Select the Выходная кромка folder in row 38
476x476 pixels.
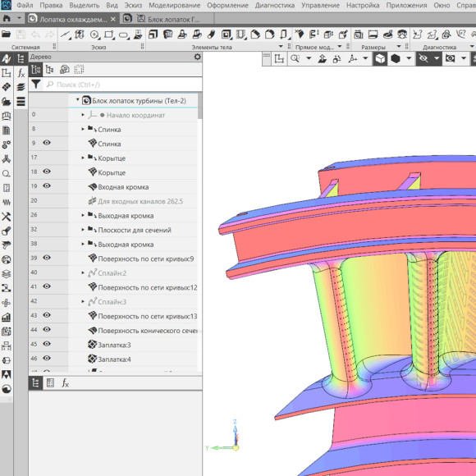coord(126,245)
